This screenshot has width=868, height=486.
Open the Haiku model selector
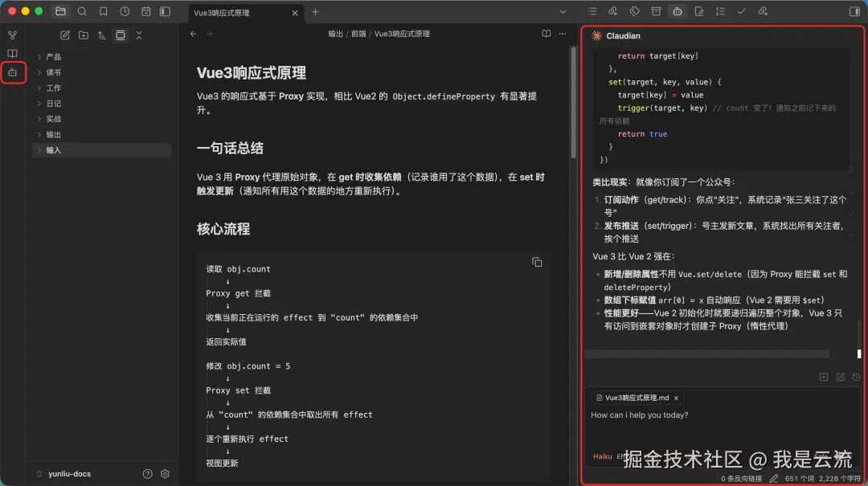click(602, 456)
